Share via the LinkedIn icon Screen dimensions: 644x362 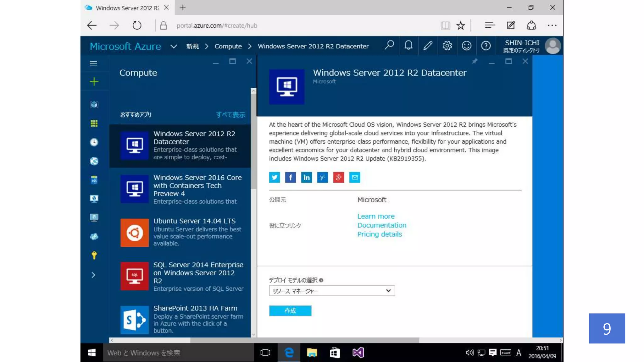306,178
